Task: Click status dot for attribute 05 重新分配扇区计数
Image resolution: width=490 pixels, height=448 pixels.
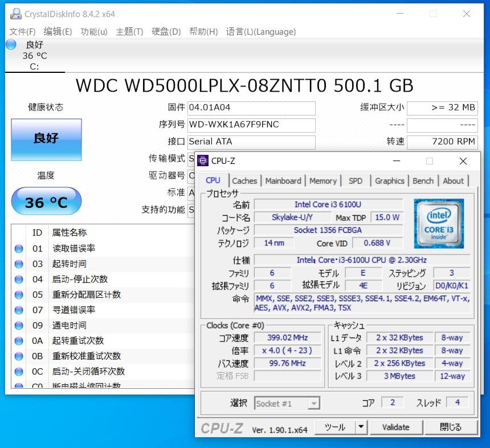Action: click(19, 295)
